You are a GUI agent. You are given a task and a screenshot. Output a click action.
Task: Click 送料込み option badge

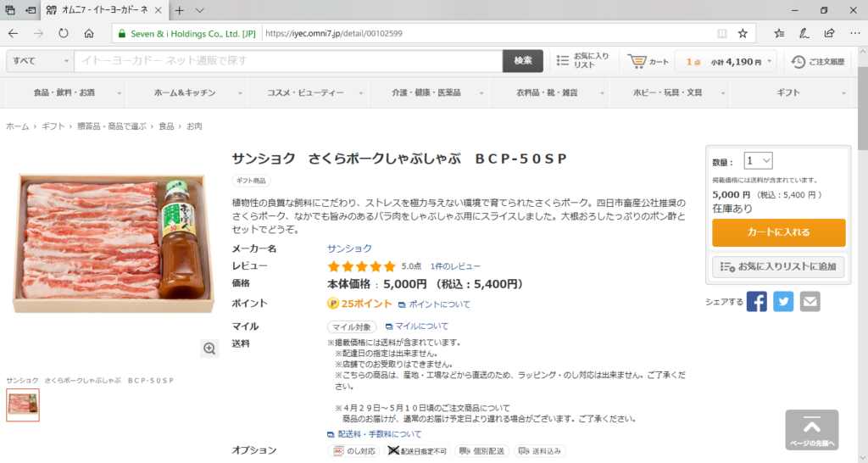(x=540, y=451)
